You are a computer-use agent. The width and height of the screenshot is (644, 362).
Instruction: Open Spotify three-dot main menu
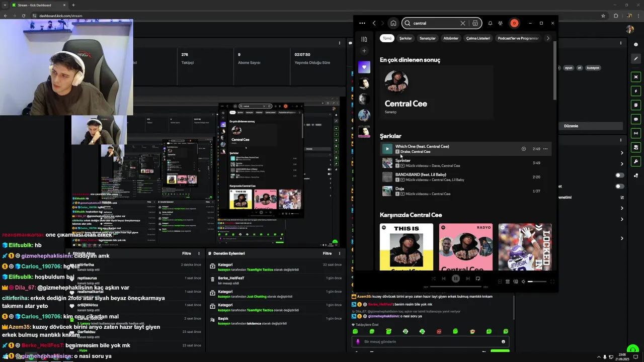pyautogui.click(x=362, y=23)
